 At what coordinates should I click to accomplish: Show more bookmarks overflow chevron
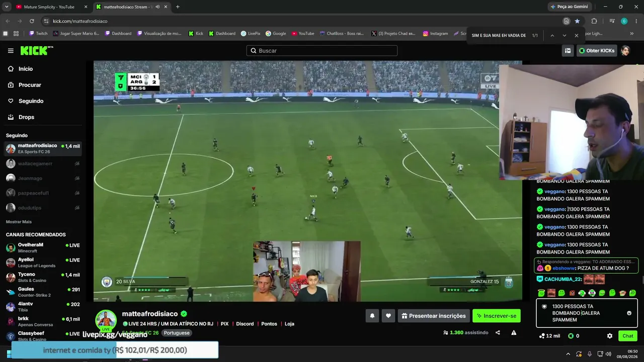tap(632, 34)
